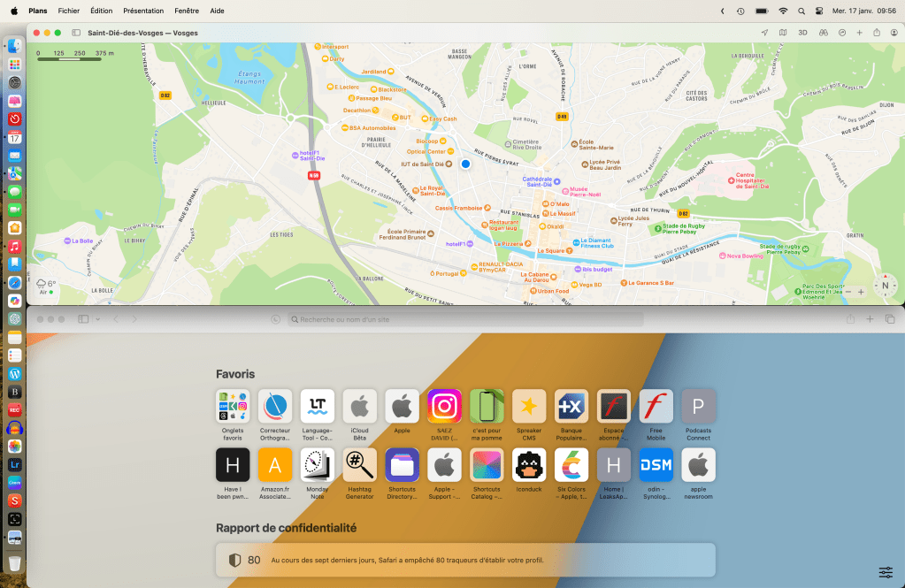Zoom in the map with plus button
Image resolution: width=905 pixels, height=588 pixels.
point(862,291)
